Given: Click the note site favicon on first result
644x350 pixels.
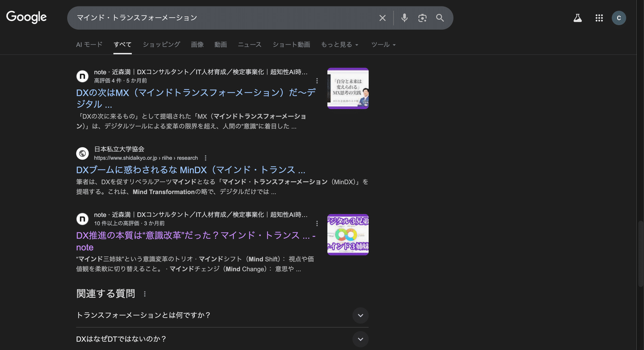Looking at the screenshot, I should pyautogui.click(x=82, y=76).
